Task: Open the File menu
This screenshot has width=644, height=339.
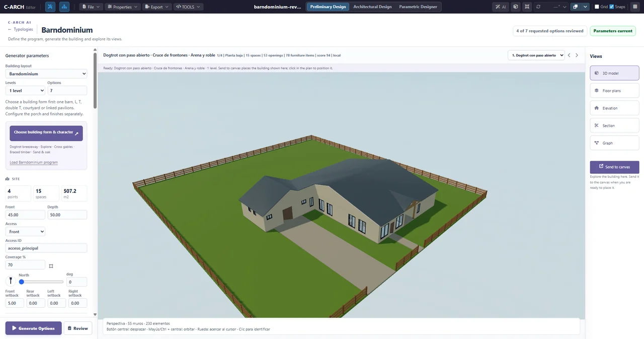Action: pyautogui.click(x=91, y=7)
